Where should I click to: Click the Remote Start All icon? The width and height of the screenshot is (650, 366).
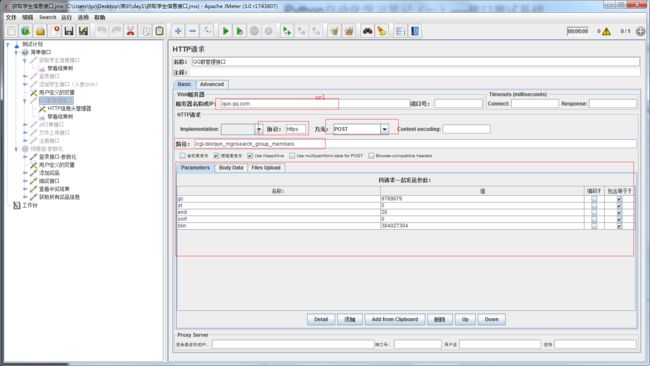point(286,31)
